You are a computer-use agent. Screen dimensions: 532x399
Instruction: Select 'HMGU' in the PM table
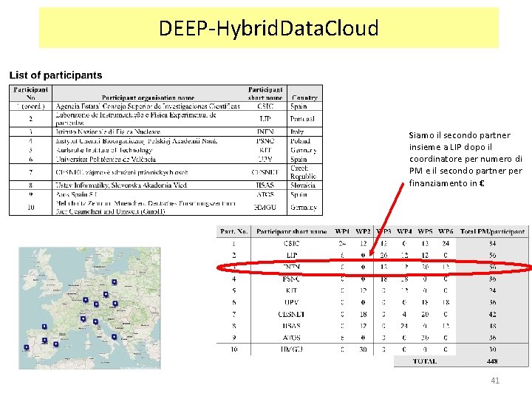tap(291, 349)
